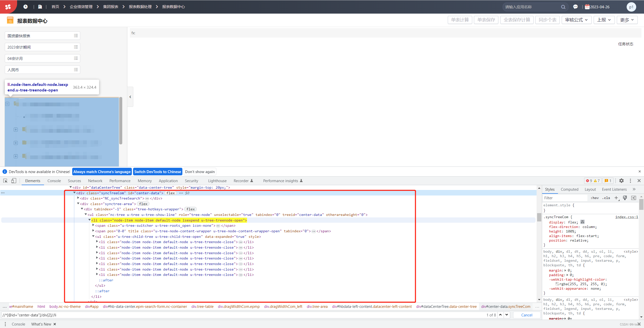Click the Switch DevTools to Chinese button
Image resolution: width=644 pixels, height=328 pixels.
coord(158,172)
